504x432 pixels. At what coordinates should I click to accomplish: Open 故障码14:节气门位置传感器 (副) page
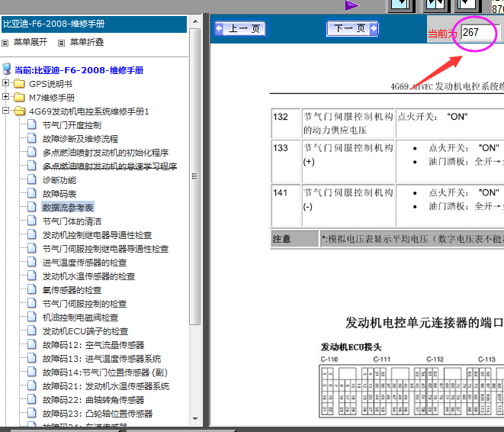105,372
